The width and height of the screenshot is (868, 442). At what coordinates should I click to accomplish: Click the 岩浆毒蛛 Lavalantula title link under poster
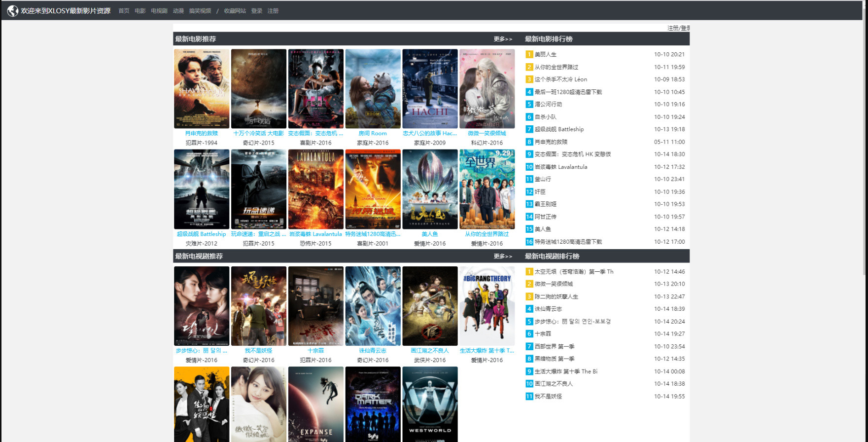(315, 234)
